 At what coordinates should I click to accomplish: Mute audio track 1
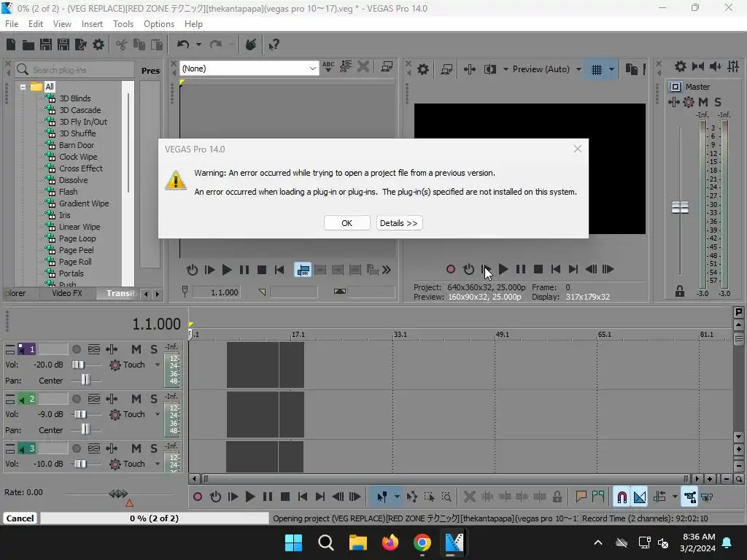[136, 349]
